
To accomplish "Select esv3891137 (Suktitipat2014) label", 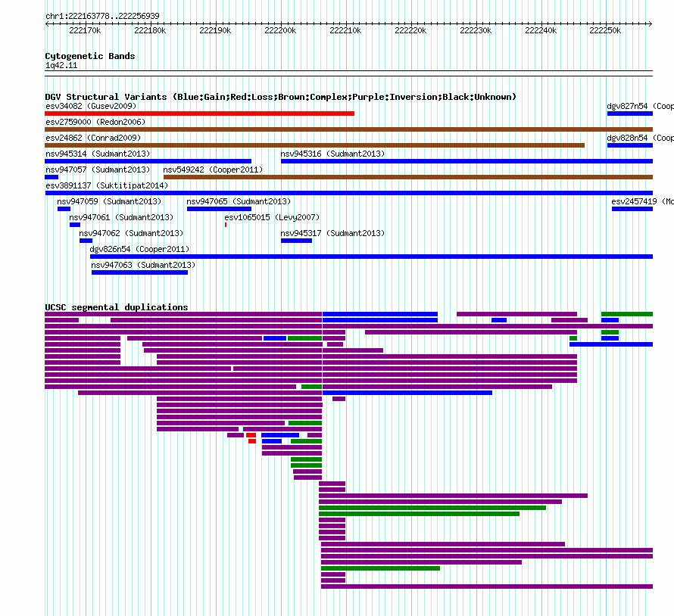I will click(107, 185).
